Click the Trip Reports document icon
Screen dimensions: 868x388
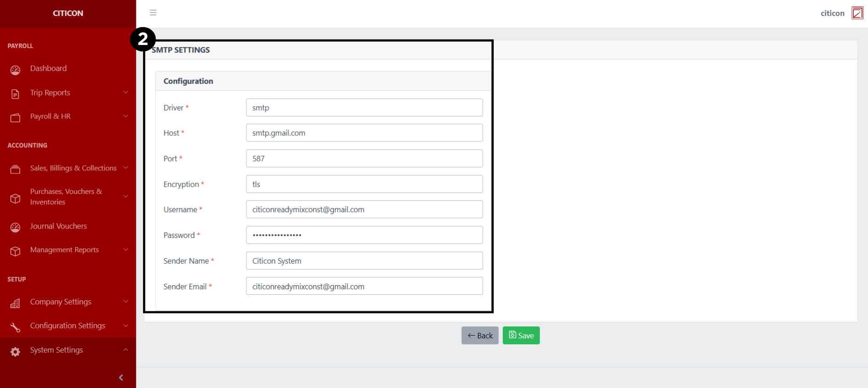[x=15, y=94]
